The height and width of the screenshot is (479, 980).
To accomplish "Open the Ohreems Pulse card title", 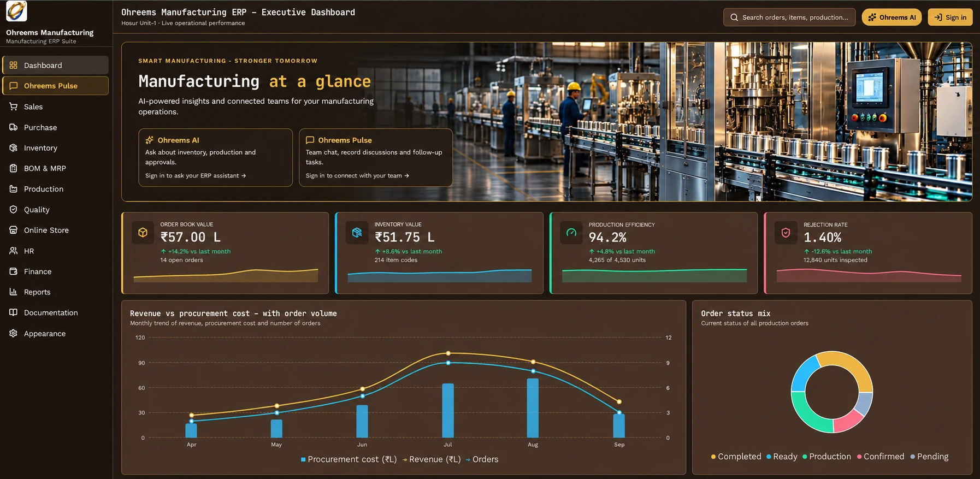I will [345, 140].
